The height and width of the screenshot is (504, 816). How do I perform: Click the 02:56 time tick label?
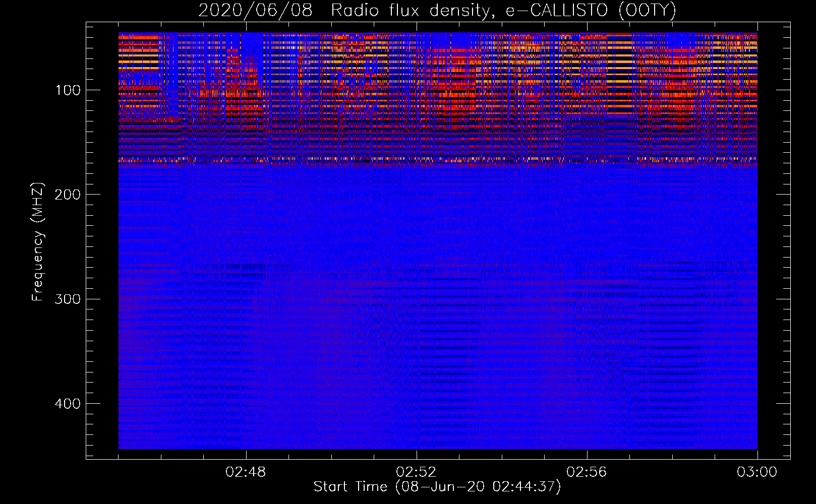[587, 472]
